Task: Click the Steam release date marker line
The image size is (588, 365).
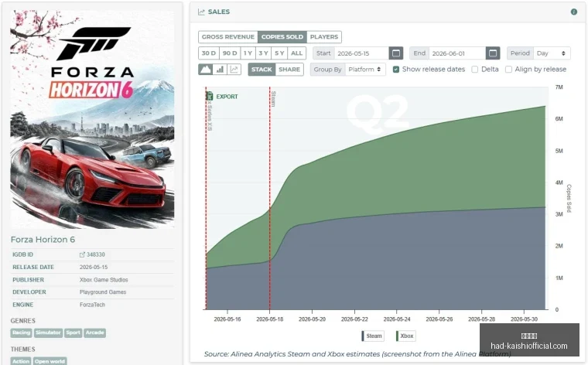Action: point(269,199)
